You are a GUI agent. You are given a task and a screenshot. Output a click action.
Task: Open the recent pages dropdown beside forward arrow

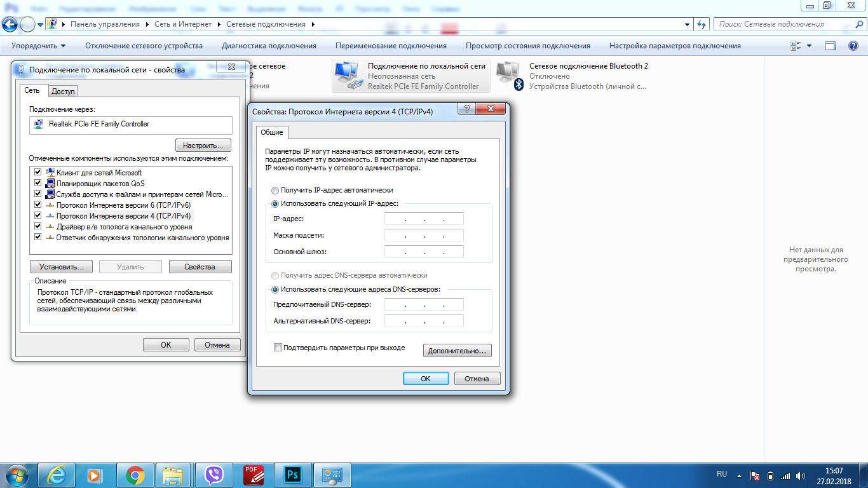(x=41, y=24)
